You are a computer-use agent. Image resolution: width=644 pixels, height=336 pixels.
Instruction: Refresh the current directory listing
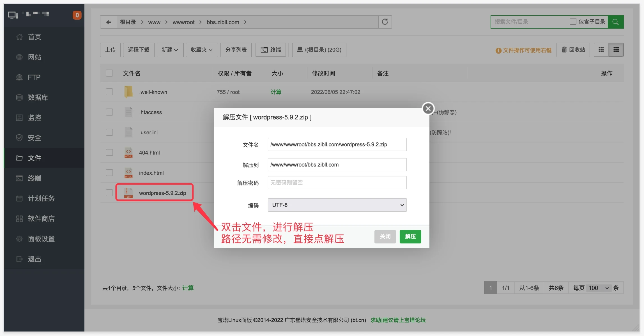click(385, 22)
